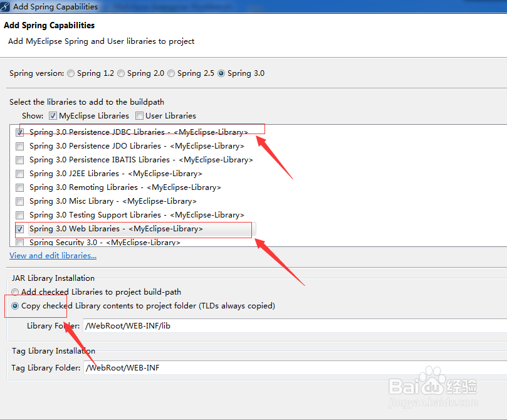Enable User Libraries show checkbox

139,116
